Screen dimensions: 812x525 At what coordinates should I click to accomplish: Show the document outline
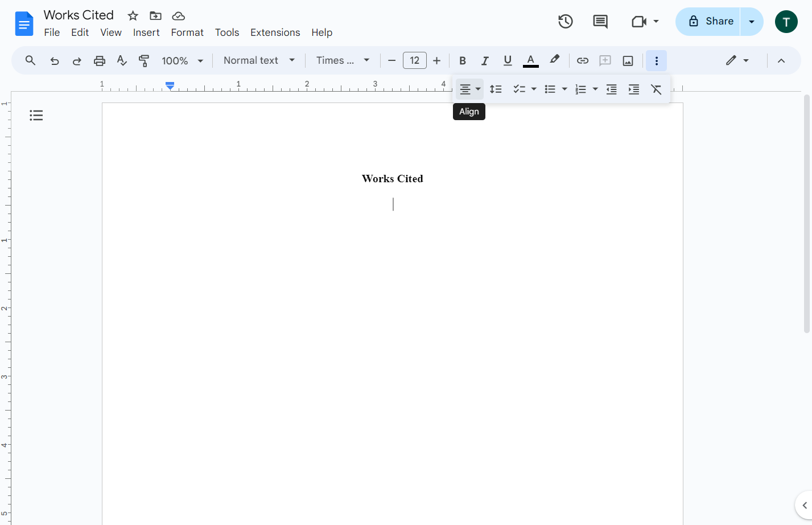pos(36,116)
